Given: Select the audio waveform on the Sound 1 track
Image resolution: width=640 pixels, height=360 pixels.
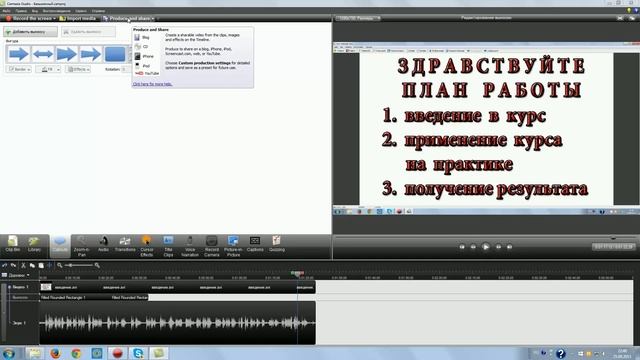Looking at the screenshot, I should point(178,323).
